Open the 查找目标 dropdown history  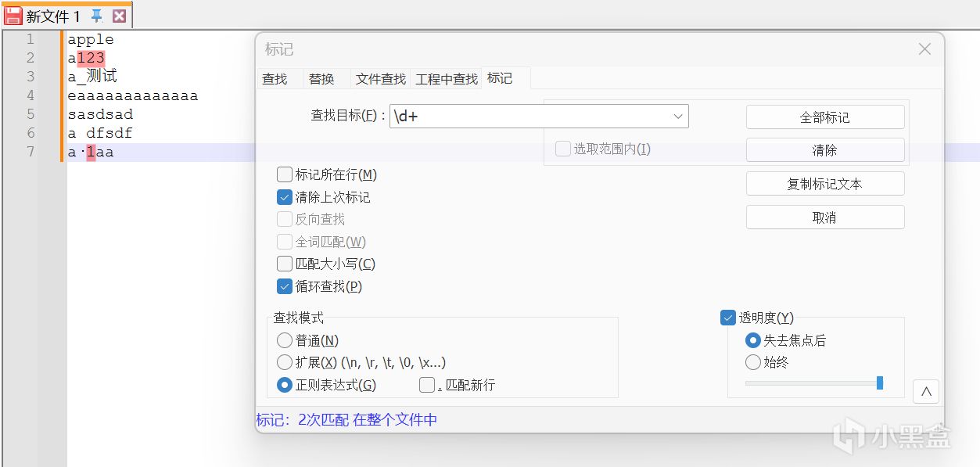(677, 117)
